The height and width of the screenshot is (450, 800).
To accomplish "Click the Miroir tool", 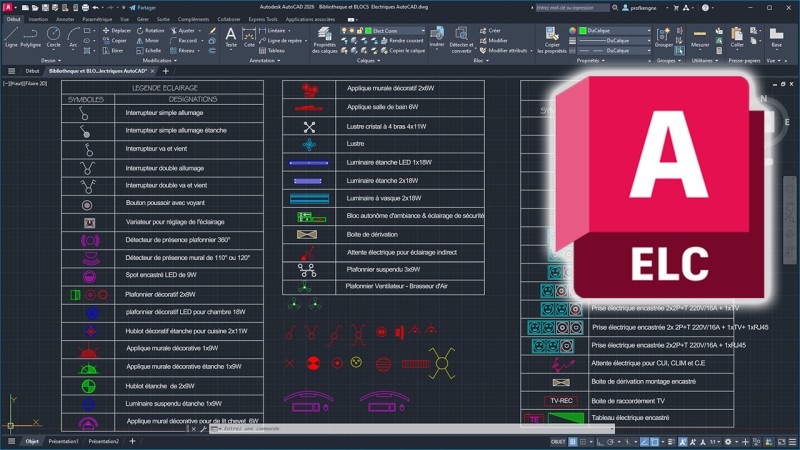I will [148, 40].
